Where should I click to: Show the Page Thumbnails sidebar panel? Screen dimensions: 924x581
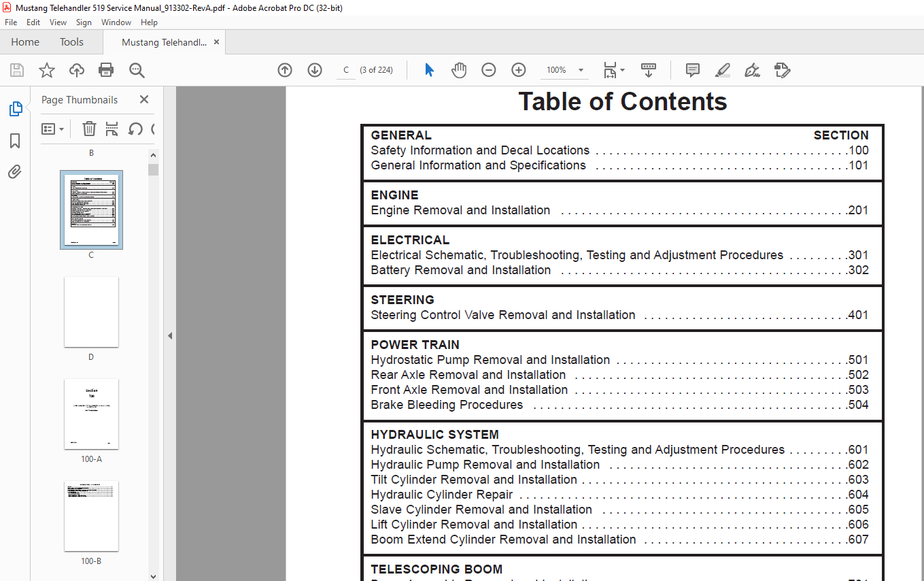15,109
